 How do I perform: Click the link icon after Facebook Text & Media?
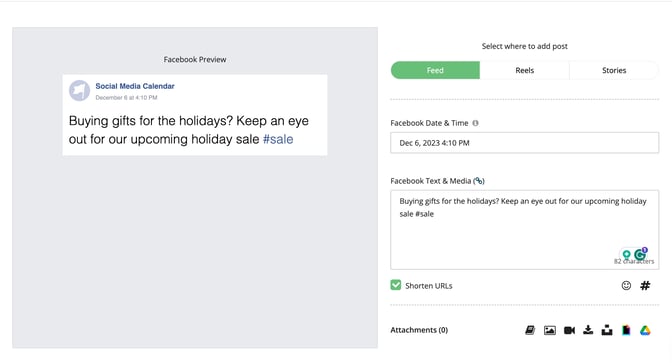[x=479, y=181]
